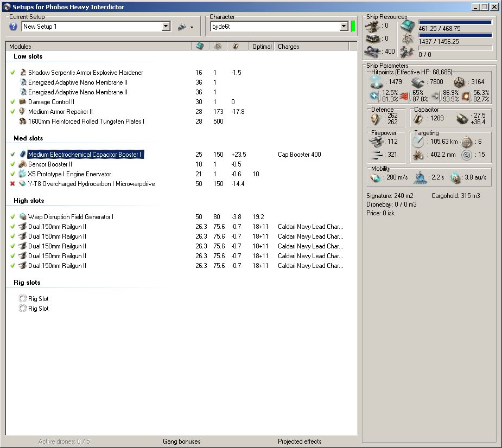Click the Damage Control II module icon
This screenshot has height=448, width=502.
(22, 102)
